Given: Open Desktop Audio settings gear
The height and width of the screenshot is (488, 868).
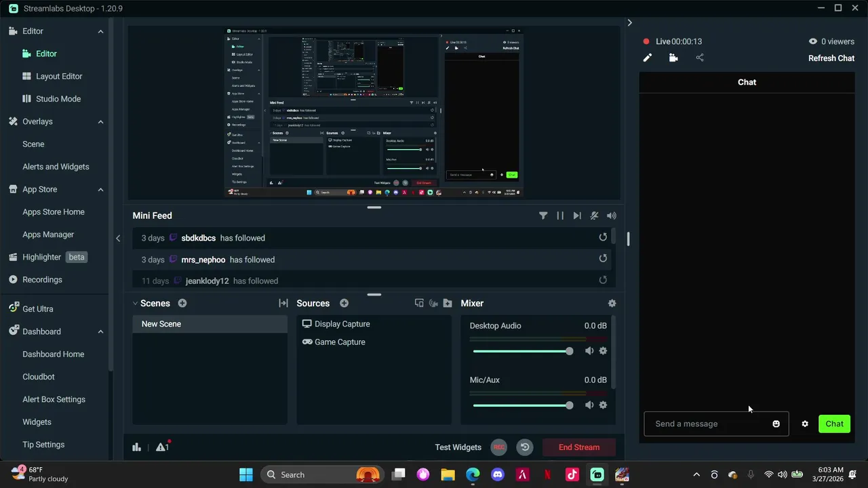Looking at the screenshot, I should pos(603,351).
